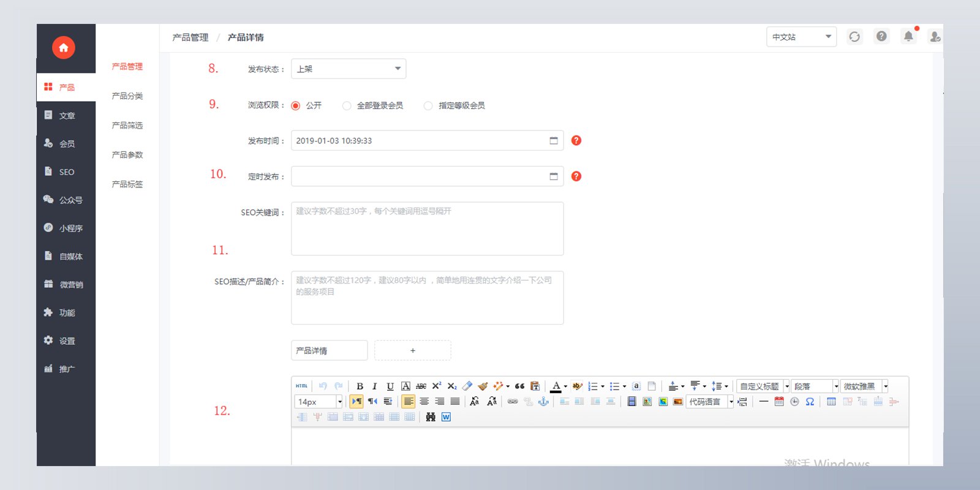Choose the 指定等级会员 radio option

(x=428, y=105)
